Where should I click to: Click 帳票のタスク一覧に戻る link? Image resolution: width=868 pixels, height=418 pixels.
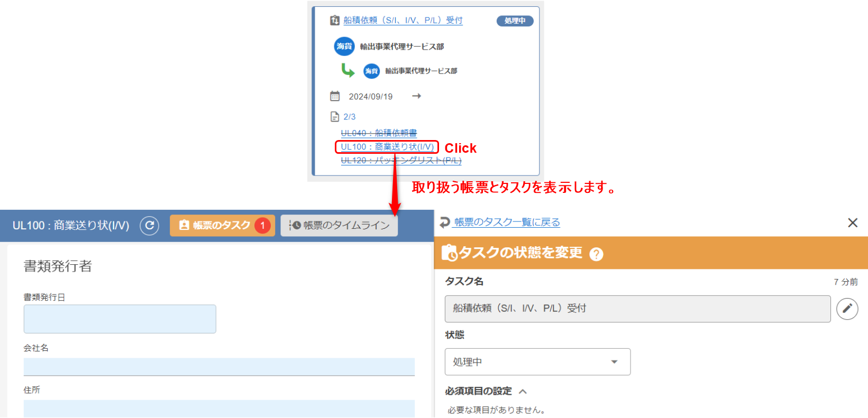coord(507,222)
